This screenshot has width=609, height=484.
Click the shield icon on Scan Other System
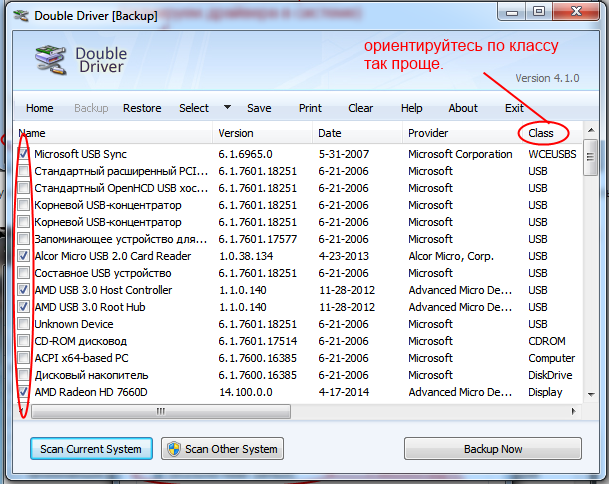[174, 449]
